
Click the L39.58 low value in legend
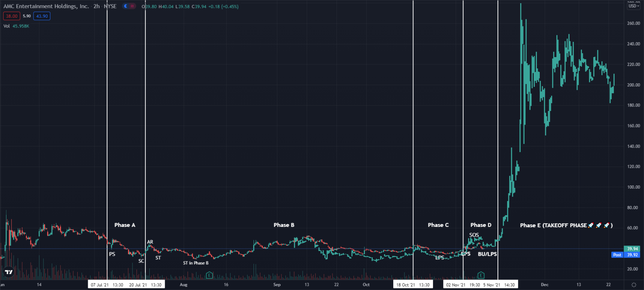pyautogui.click(x=182, y=6)
